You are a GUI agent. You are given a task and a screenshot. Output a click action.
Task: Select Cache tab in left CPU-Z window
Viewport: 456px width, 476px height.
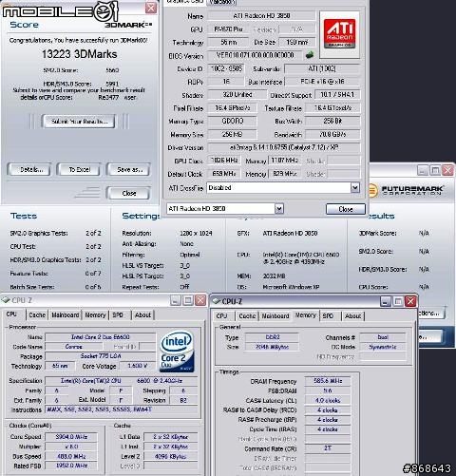tap(37, 314)
